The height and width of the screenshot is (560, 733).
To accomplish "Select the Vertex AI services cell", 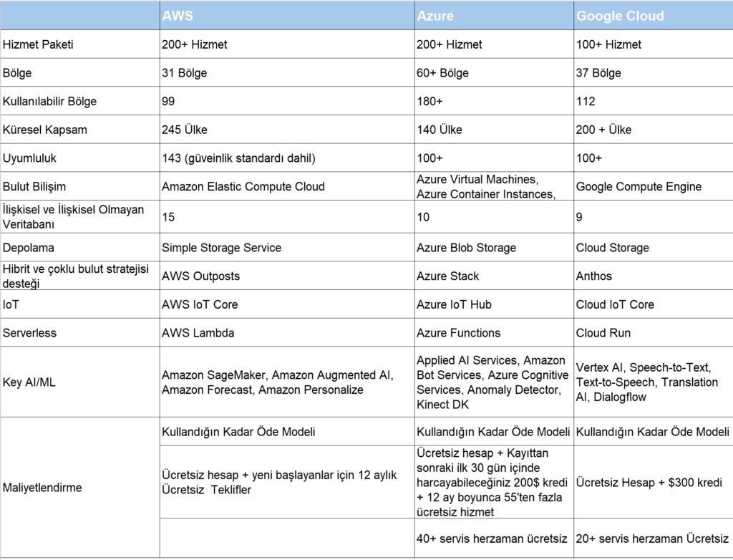I will pos(653,382).
